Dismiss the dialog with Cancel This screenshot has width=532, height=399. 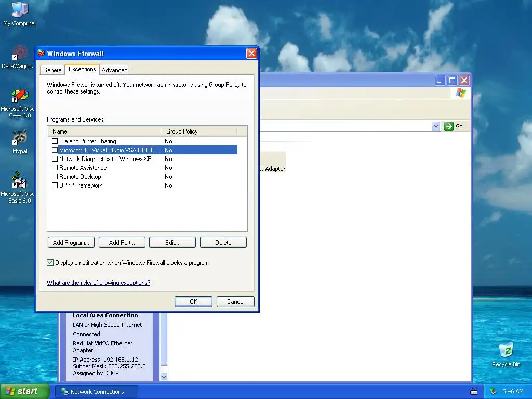[235, 302]
